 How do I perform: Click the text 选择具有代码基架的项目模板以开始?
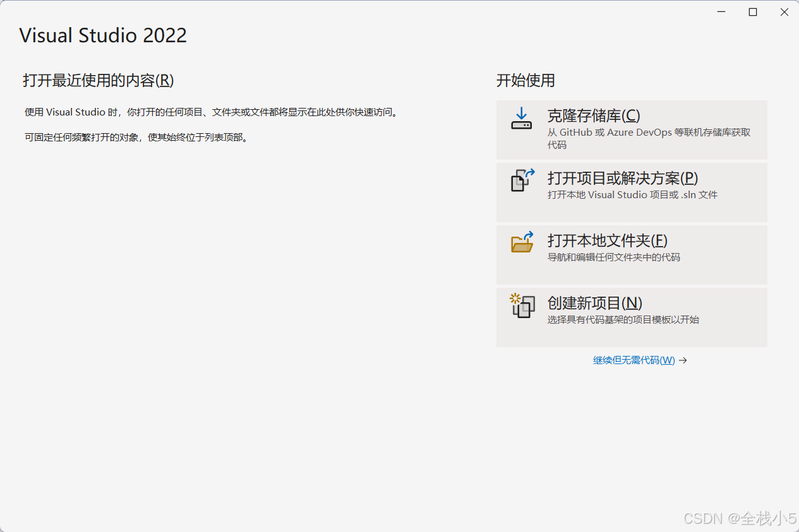(x=623, y=320)
